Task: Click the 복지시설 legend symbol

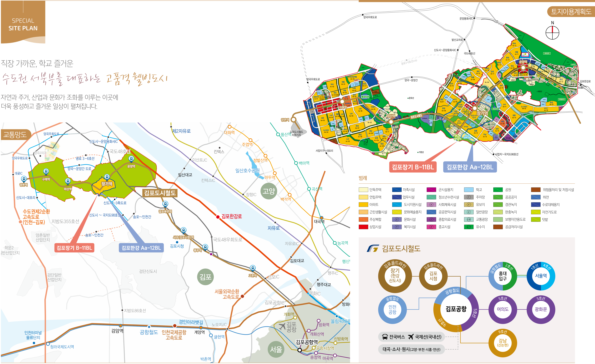Action: (x=397, y=227)
